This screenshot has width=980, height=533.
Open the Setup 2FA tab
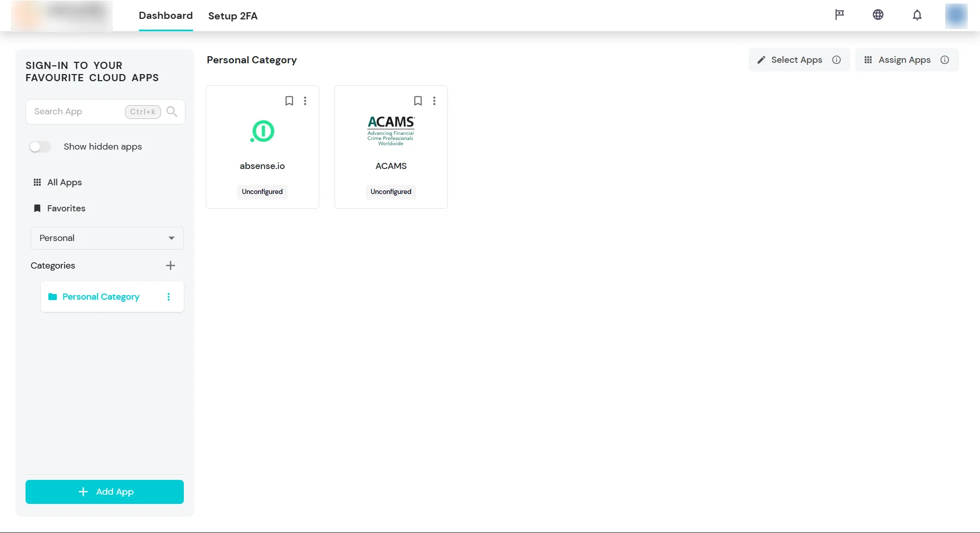click(x=233, y=16)
